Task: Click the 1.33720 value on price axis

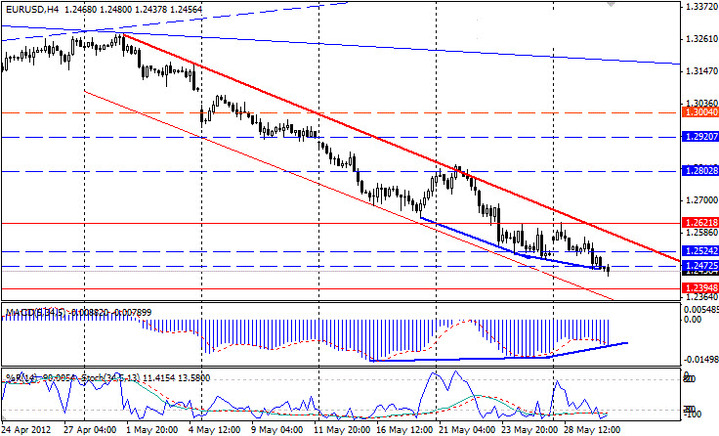Action: (x=698, y=7)
